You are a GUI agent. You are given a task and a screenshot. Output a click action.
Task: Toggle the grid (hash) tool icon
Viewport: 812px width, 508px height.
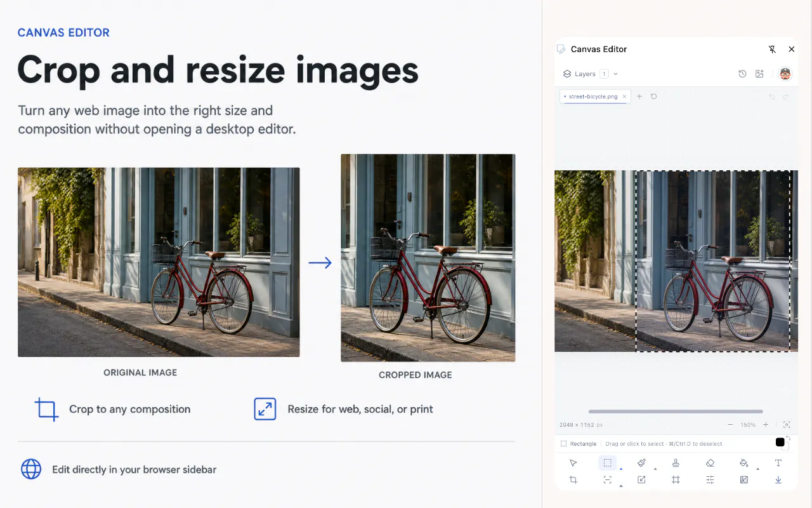pos(676,480)
